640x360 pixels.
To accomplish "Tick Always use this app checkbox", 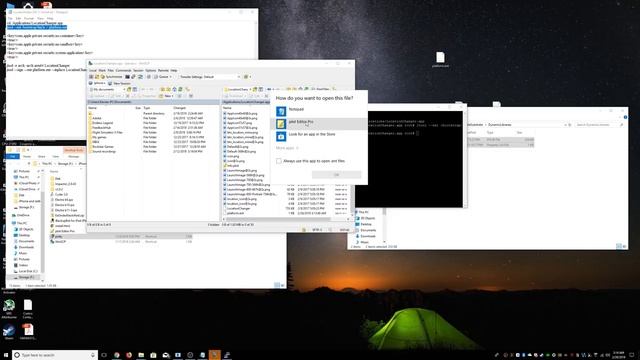I will coord(279,161).
